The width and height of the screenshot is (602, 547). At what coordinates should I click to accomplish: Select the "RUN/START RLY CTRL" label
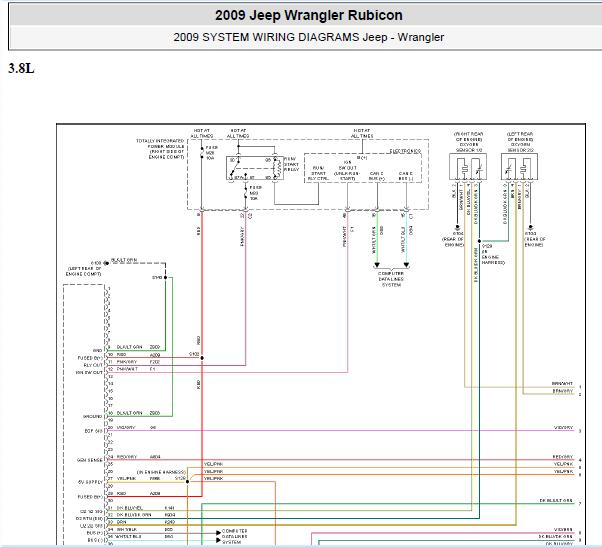point(318,173)
